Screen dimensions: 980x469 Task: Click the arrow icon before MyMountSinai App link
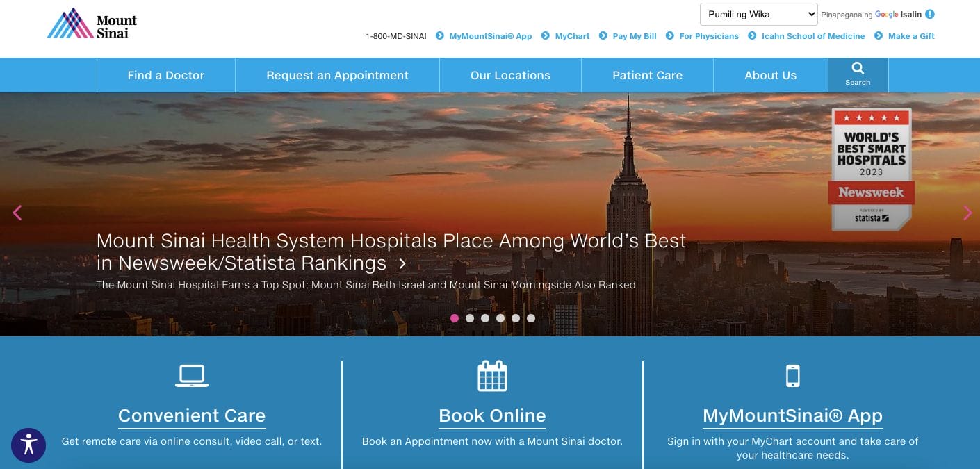[440, 35]
